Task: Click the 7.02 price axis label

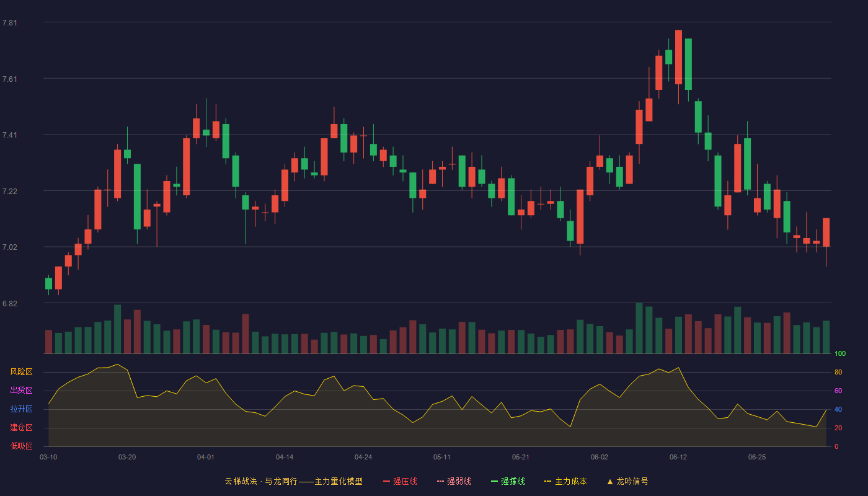Action: click(10, 247)
